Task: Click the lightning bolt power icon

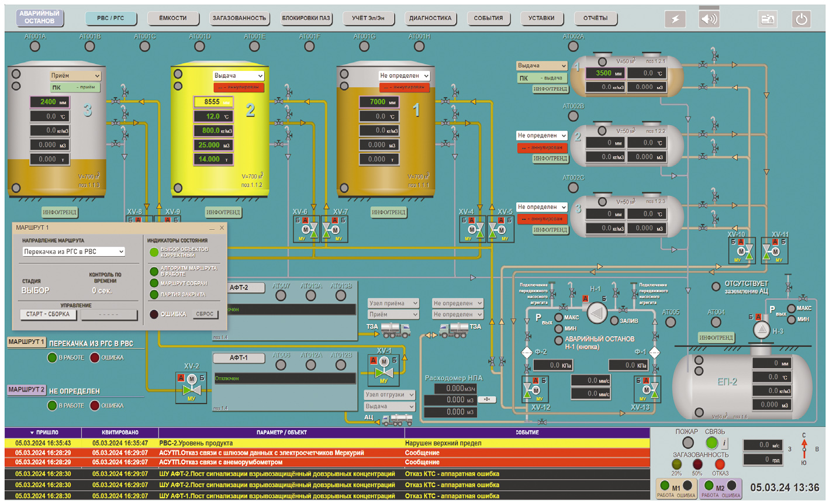Action: pos(675,19)
